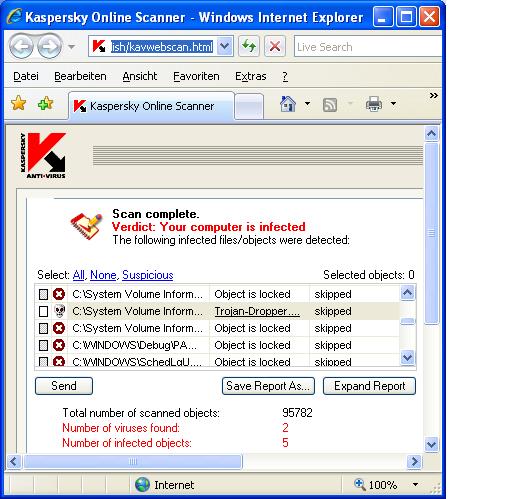The image size is (512, 499).
Task: Click the Kaspersky icon in address bar
Action: 99,46
